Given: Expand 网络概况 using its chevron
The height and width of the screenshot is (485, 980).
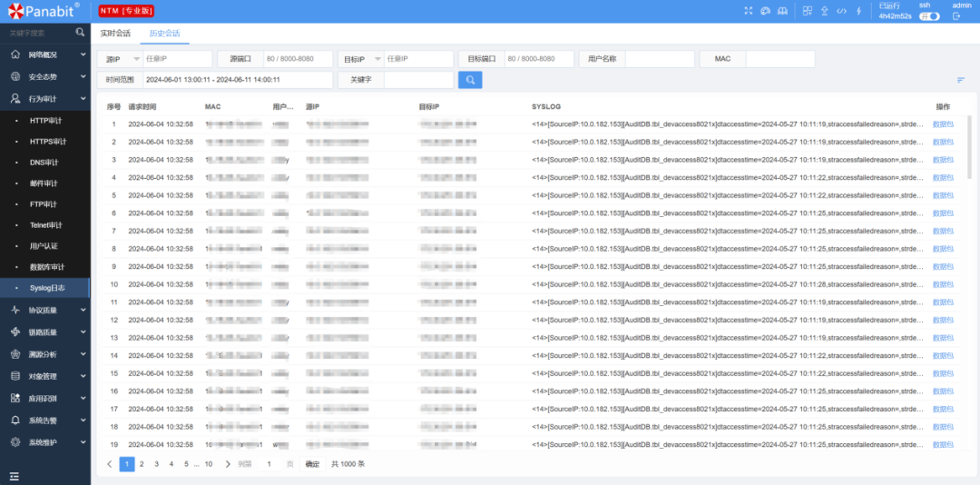Looking at the screenshot, I should pyautogui.click(x=83, y=54).
